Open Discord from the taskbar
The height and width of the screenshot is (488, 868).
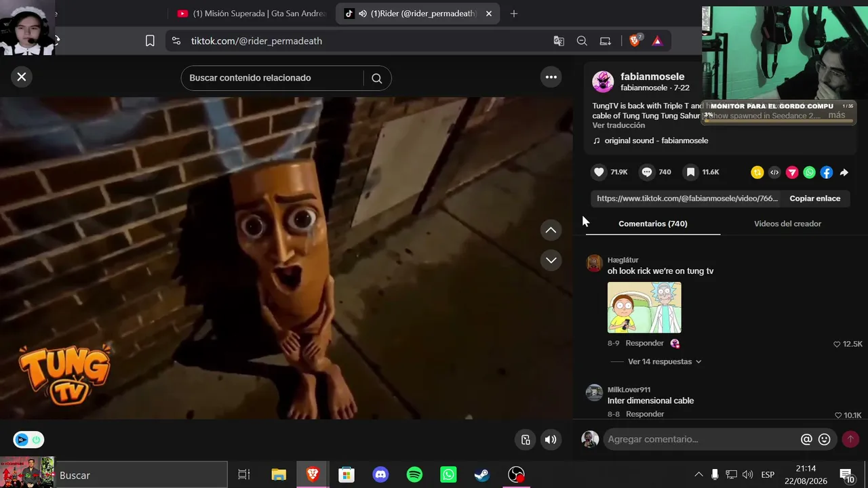point(380,475)
